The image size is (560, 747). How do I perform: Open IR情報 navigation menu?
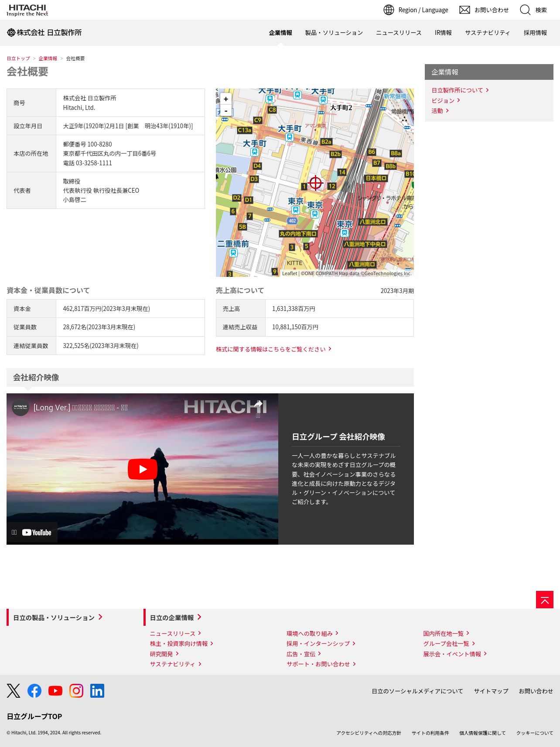tap(443, 33)
